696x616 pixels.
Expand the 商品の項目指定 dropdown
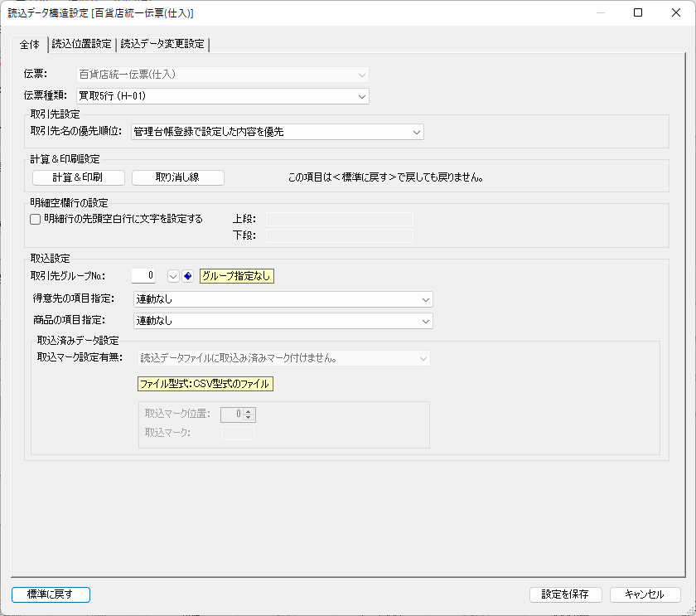coord(283,321)
